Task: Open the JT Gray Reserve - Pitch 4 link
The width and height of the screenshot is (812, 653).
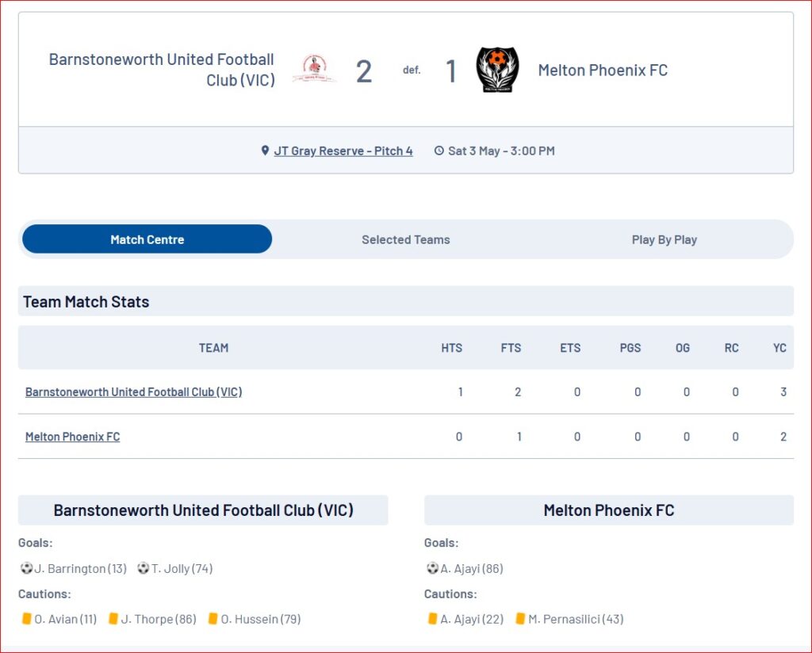Action: pos(343,151)
